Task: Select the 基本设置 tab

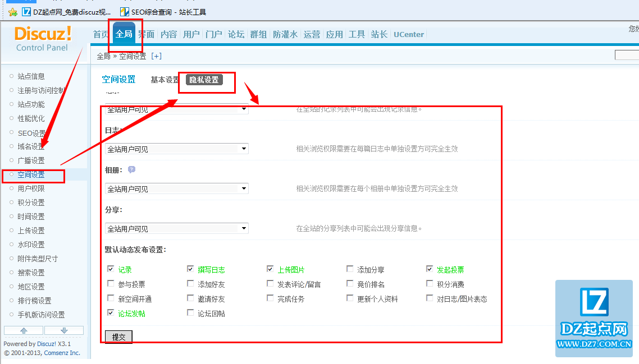Action: [165, 80]
